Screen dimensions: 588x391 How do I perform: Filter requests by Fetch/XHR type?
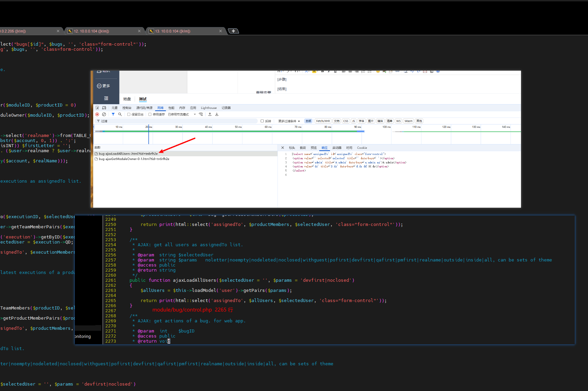click(323, 121)
